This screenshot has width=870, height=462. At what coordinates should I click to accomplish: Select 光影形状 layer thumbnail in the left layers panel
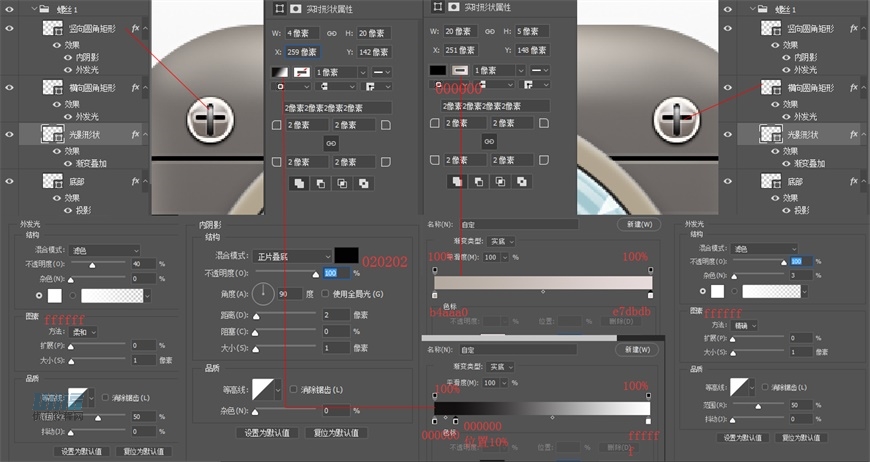pyautogui.click(x=53, y=134)
